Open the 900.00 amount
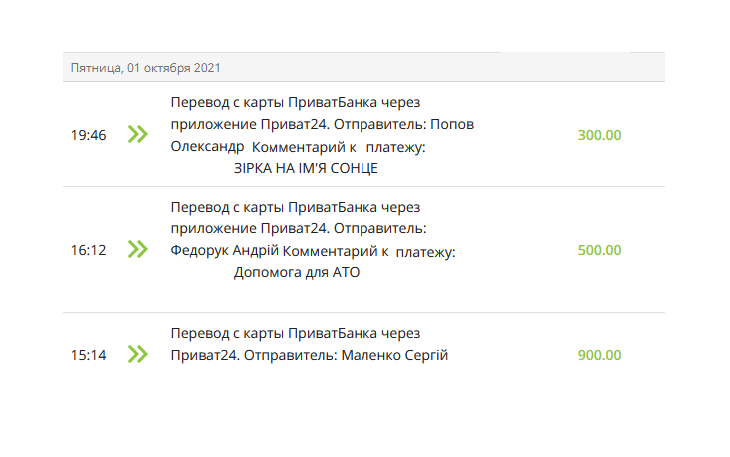Viewport: 730px width, 457px height. [x=599, y=355]
